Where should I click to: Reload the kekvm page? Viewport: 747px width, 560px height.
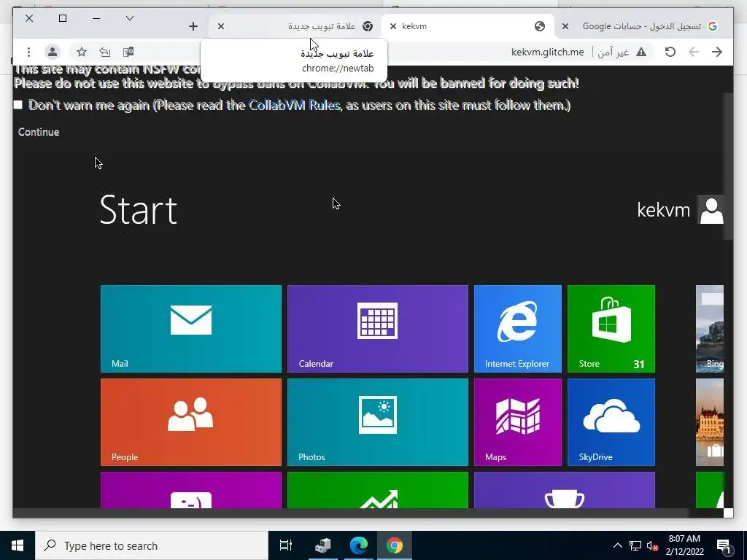(x=670, y=52)
